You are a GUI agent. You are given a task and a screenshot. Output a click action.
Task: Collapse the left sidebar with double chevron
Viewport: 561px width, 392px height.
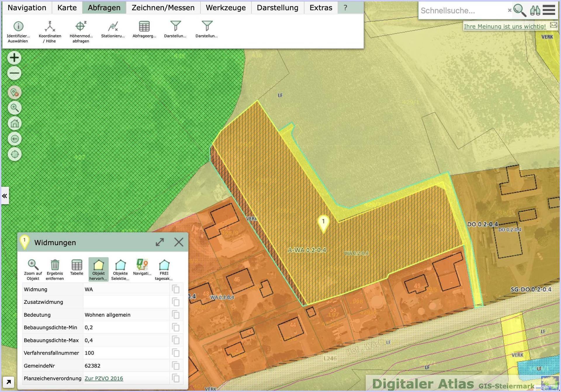(5, 196)
